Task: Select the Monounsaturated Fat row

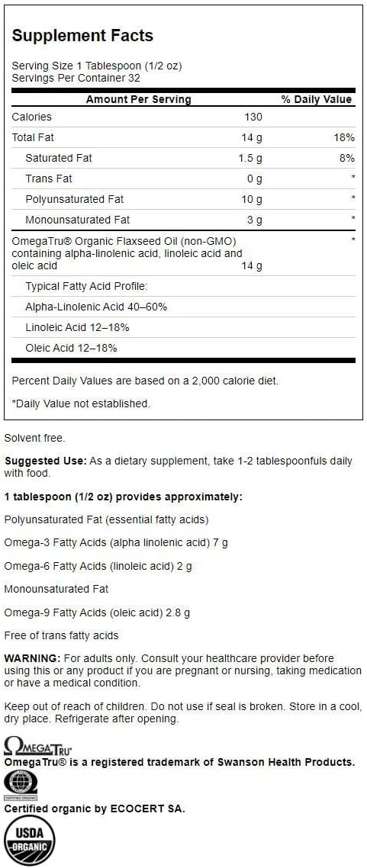Action: pyautogui.click(x=183, y=220)
